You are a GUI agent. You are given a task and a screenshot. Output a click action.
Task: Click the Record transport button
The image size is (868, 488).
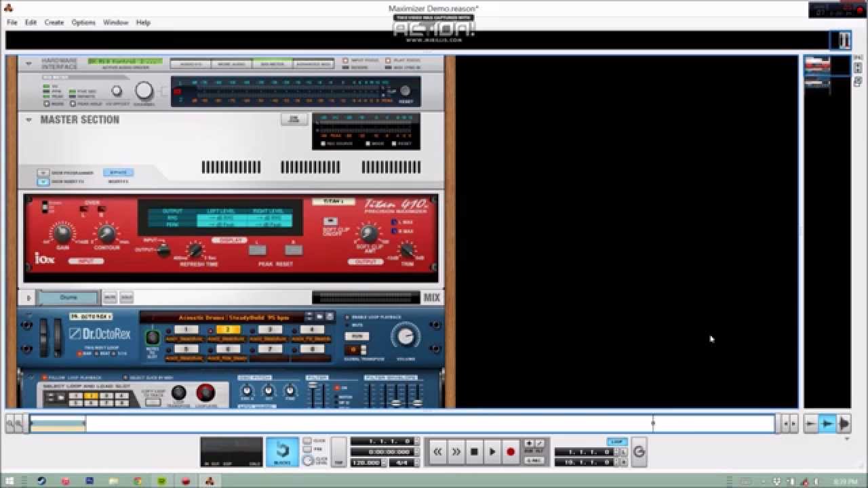[x=511, y=452]
